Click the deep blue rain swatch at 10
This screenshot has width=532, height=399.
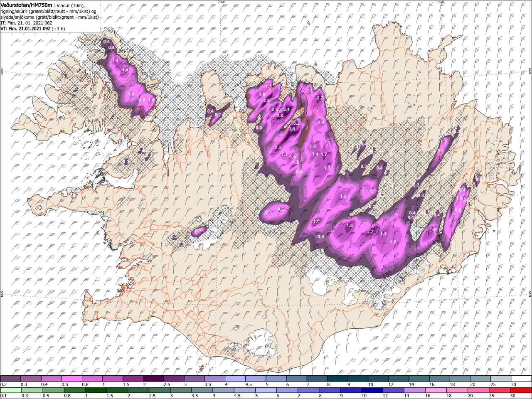click(372, 390)
